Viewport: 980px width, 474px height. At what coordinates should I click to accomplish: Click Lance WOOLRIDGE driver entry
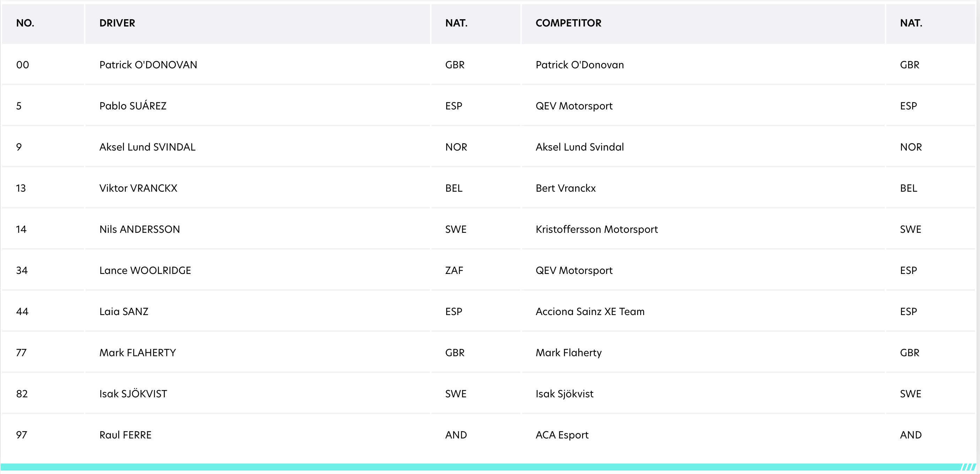(x=145, y=270)
